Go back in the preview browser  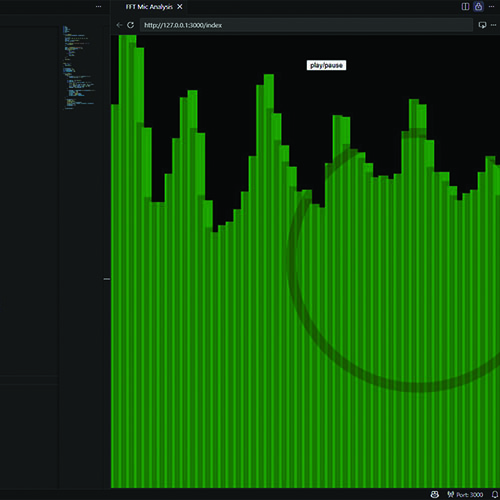(x=119, y=25)
